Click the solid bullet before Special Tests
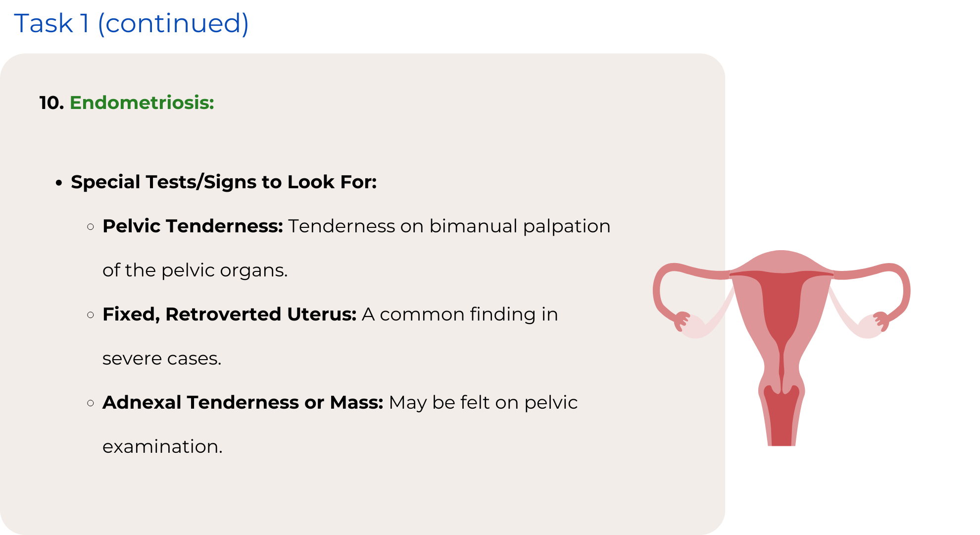The height and width of the screenshot is (535, 980). pos(59,183)
